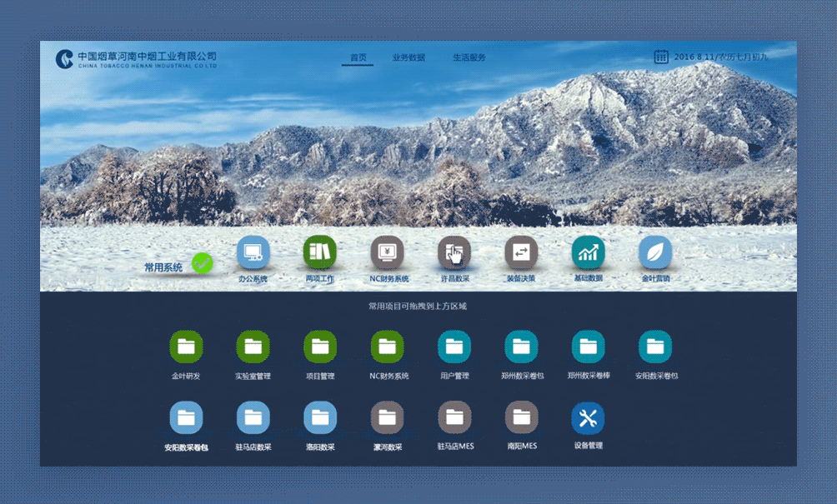Launch the NC财务系统 finance system icon
Viewport: 837px width, 504px height.
click(x=388, y=254)
